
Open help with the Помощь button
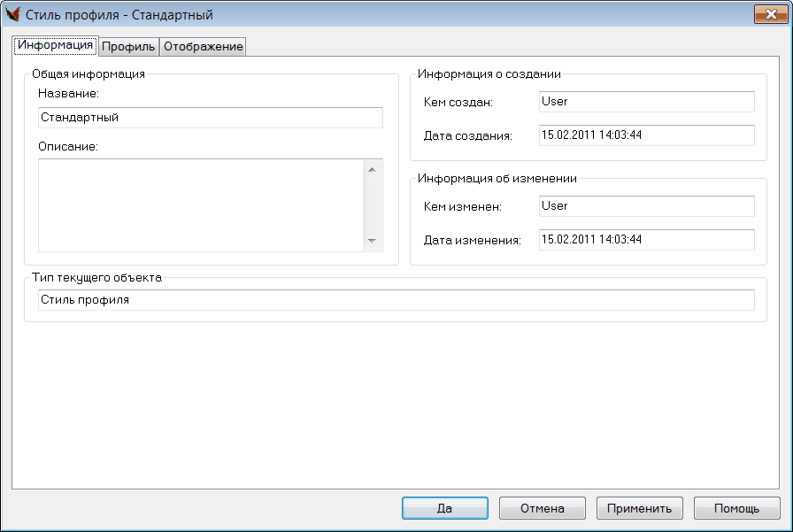tap(736, 509)
